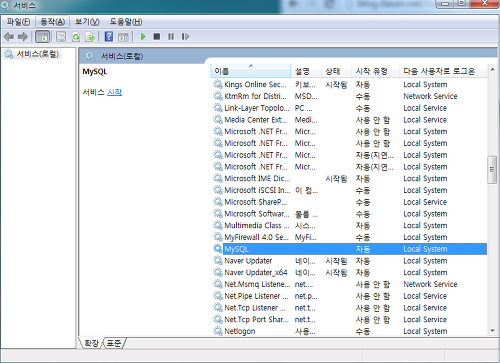This screenshot has height=363, width=500.
Task: Click the gear icon next to Netlogon
Action: tap(218, 331)
